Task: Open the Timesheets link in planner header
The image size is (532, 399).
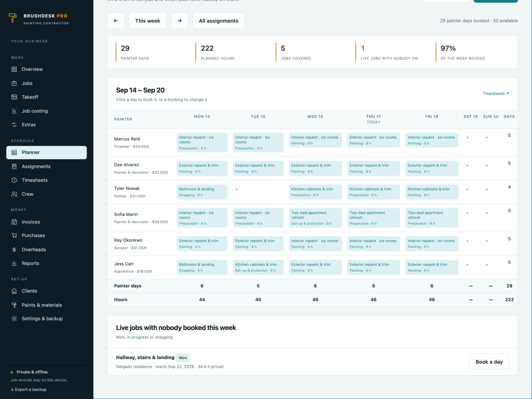Action: coord(495,93)
